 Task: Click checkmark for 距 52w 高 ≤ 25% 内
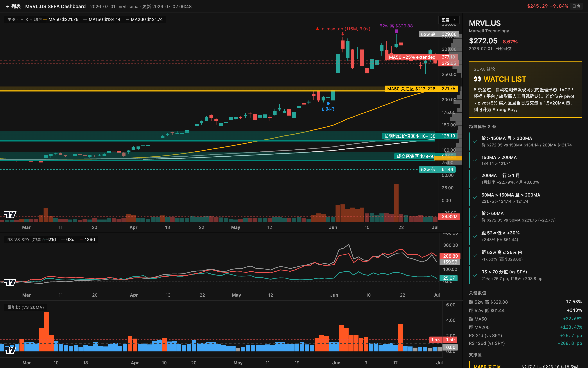pos(475,256)
